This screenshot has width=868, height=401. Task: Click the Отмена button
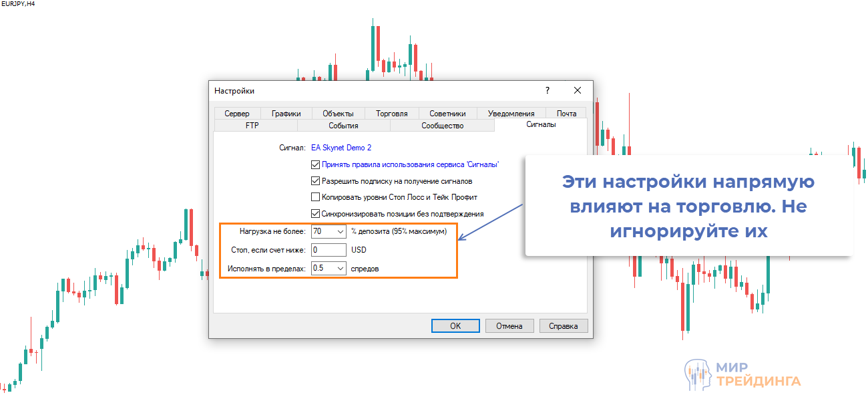509,326
